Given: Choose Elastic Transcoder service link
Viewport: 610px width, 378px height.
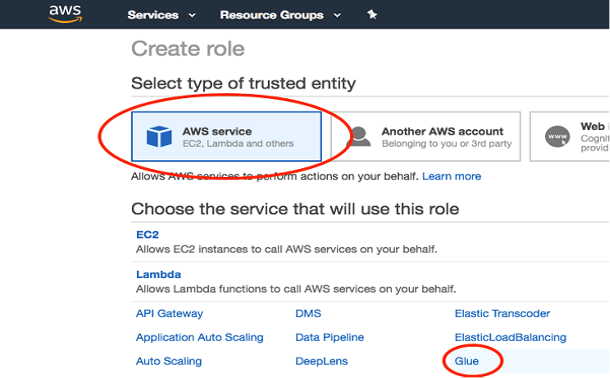Looking at the screenshot, I should (x=502, y=313).
